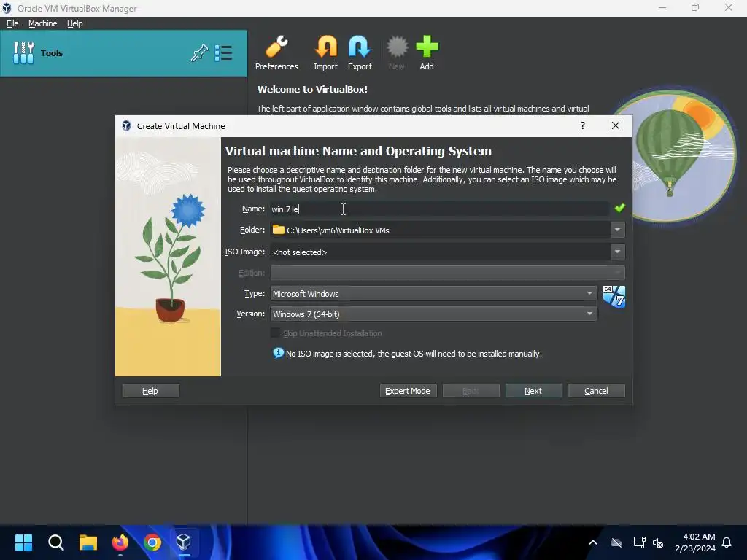Screen dimensions: 747x560
Task: Click the green Add machine icon
Action: click(x=426, y=52)
